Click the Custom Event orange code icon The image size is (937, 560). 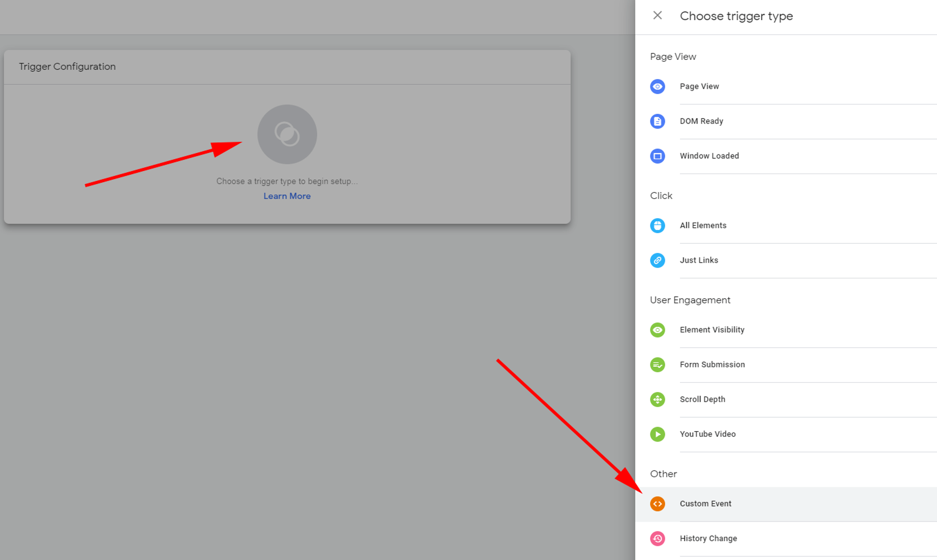pos(657,504)
